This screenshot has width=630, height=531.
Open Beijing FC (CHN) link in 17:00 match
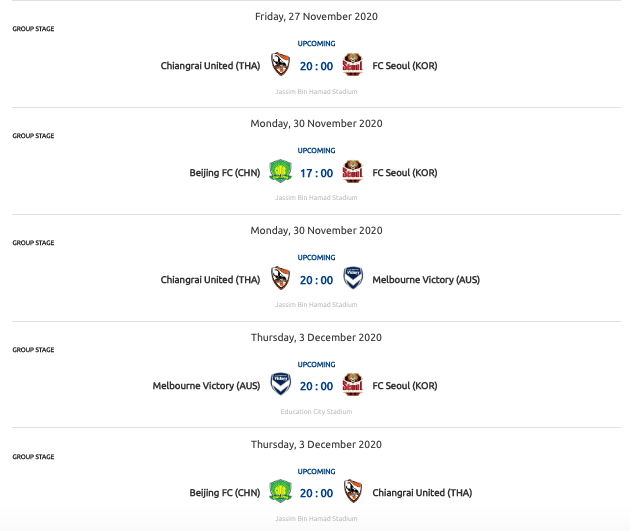pos(225,173)
